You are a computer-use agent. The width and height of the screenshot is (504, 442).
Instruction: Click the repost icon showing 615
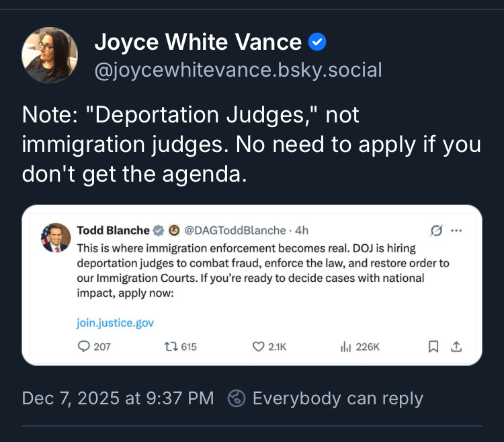click(171, 346)
